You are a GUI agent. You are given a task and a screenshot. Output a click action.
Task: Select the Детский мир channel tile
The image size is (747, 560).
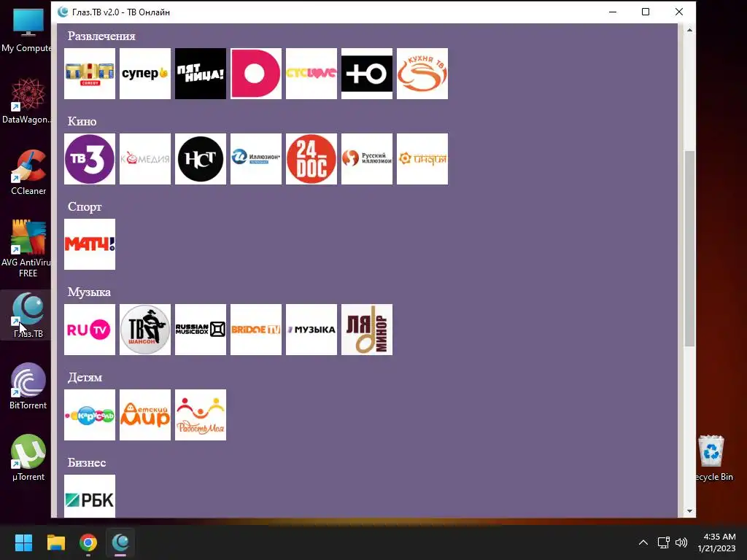(x=145, y=414)
